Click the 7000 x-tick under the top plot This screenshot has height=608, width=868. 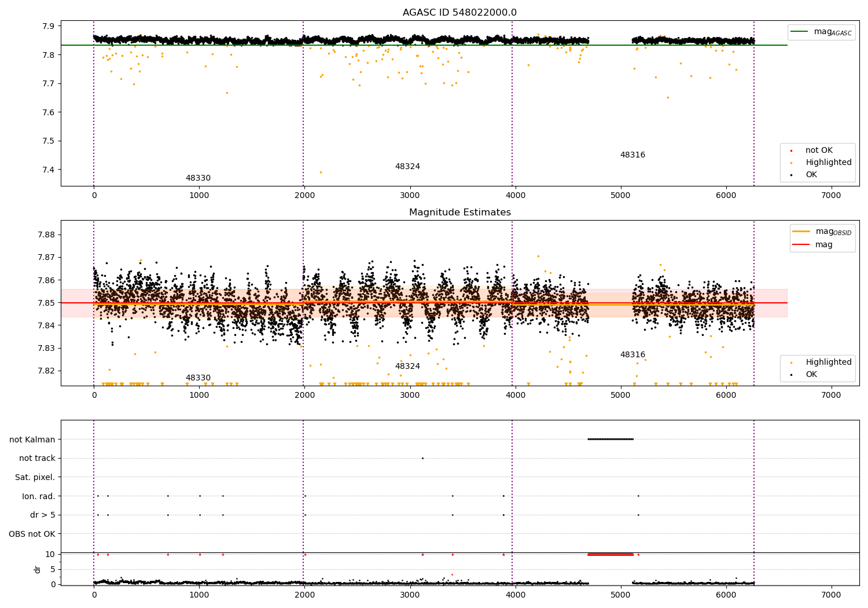[x=832, y=196]
